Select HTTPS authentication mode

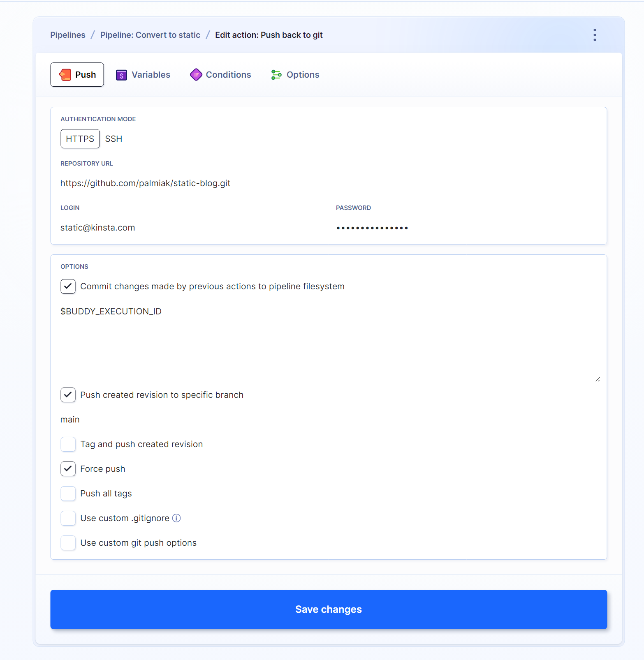[x=80, y=139]
